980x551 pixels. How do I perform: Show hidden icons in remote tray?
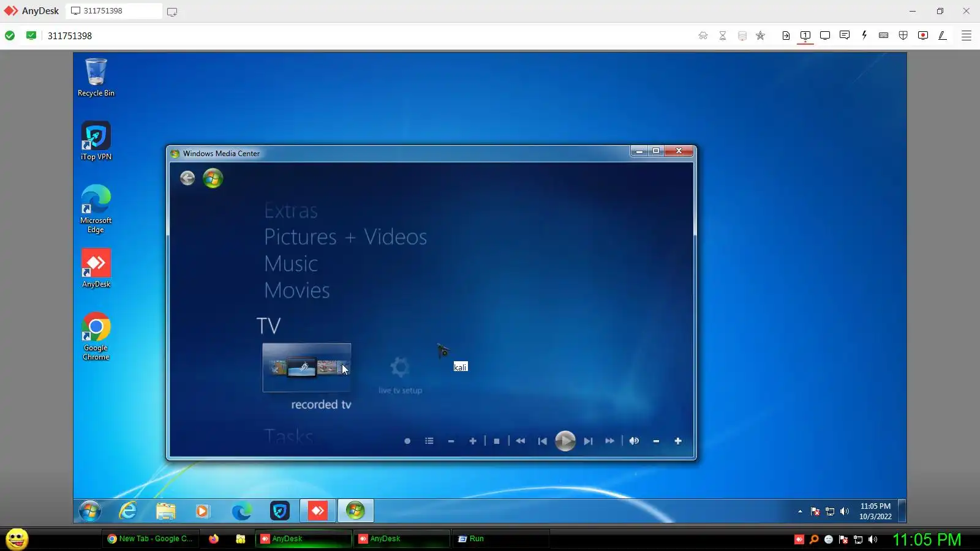click(800, 511)
